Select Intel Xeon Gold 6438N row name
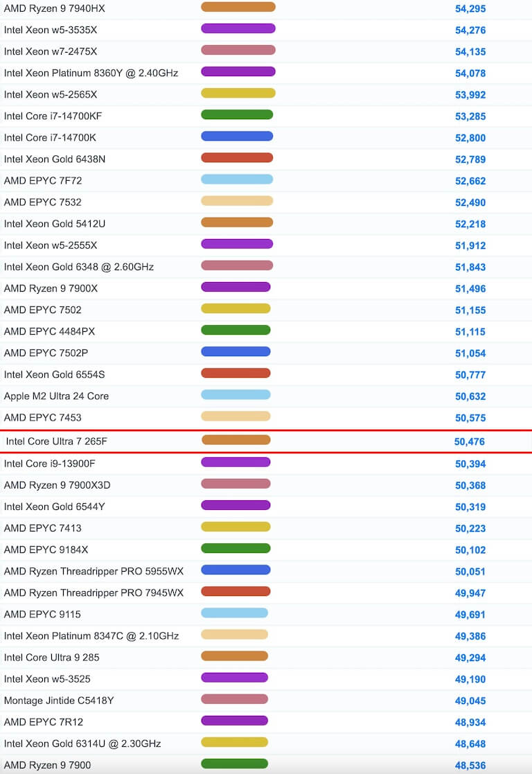The width and height of the screenshot is (532, 774). click(x=55, y=159)
